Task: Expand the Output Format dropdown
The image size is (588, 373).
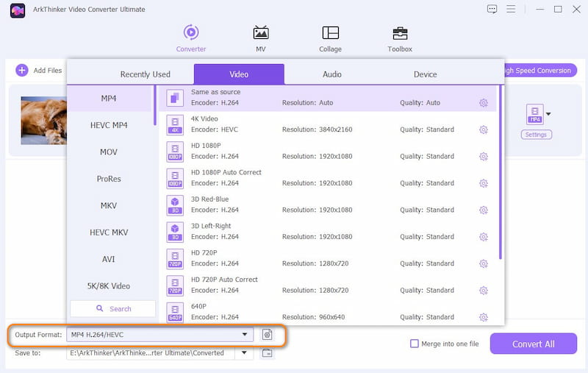Action: tap(245, 334)
